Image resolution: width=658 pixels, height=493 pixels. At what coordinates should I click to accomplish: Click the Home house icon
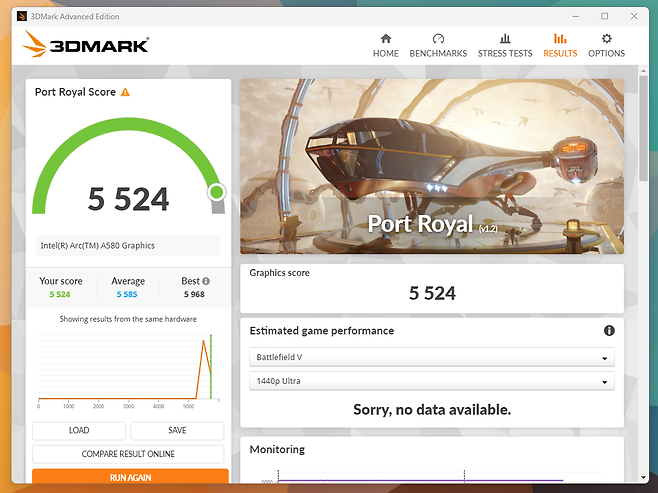pos(385,39)
